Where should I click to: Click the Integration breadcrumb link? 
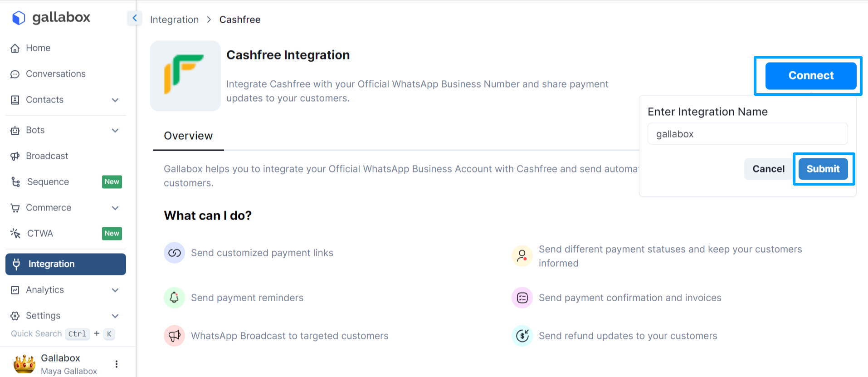click(x=175, y=20)
